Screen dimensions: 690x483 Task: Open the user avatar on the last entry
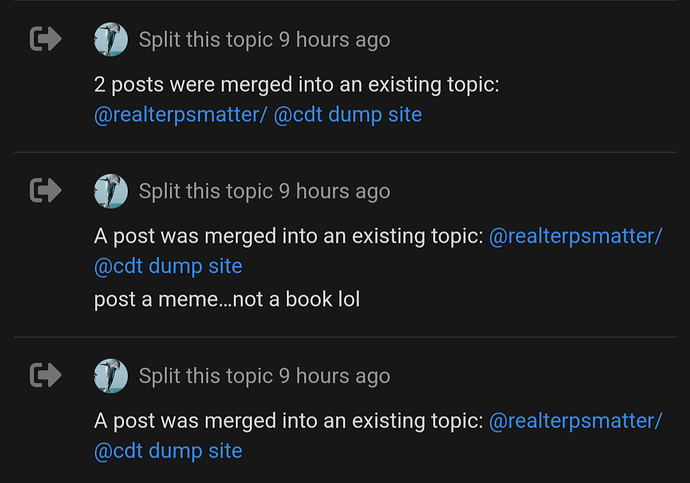pos(111,376)
